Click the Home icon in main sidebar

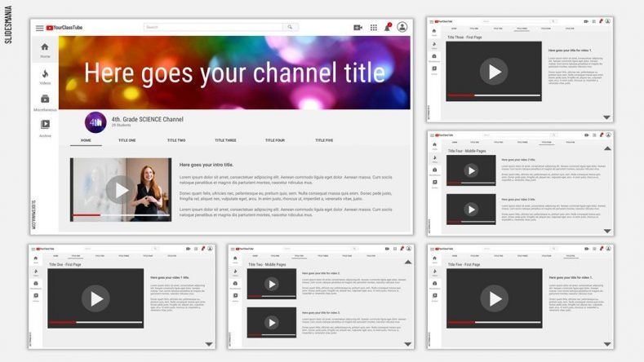45,48
